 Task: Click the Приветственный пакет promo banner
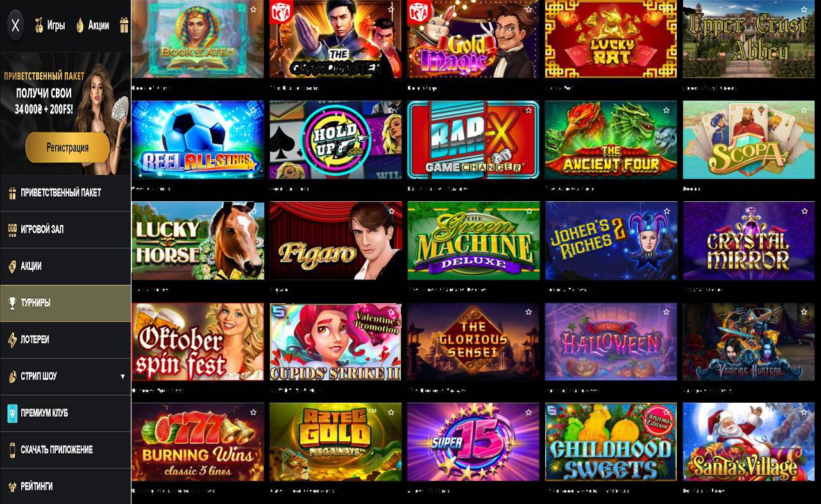[65, 114]
